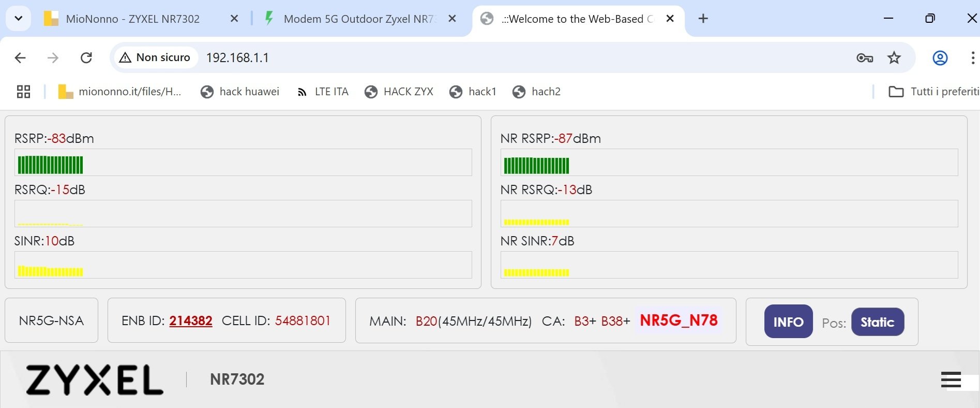Click the INFO button

click(789, 322)
